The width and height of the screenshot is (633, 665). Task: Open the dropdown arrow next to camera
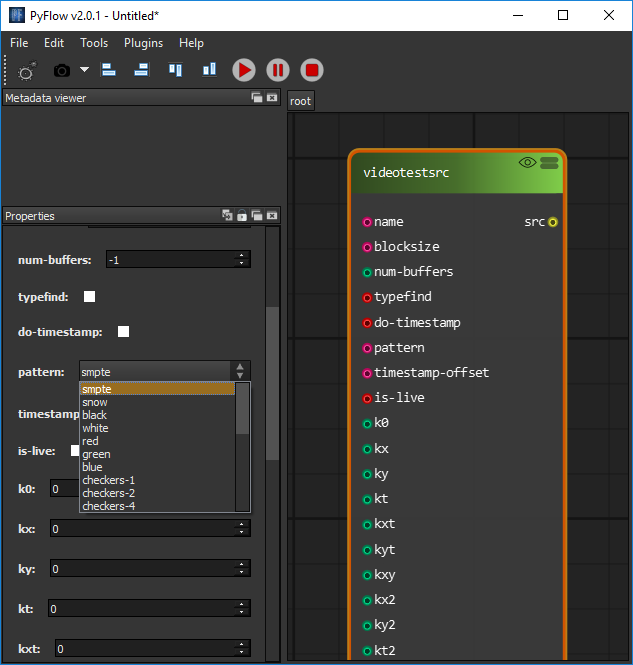(x=84, y=70)
